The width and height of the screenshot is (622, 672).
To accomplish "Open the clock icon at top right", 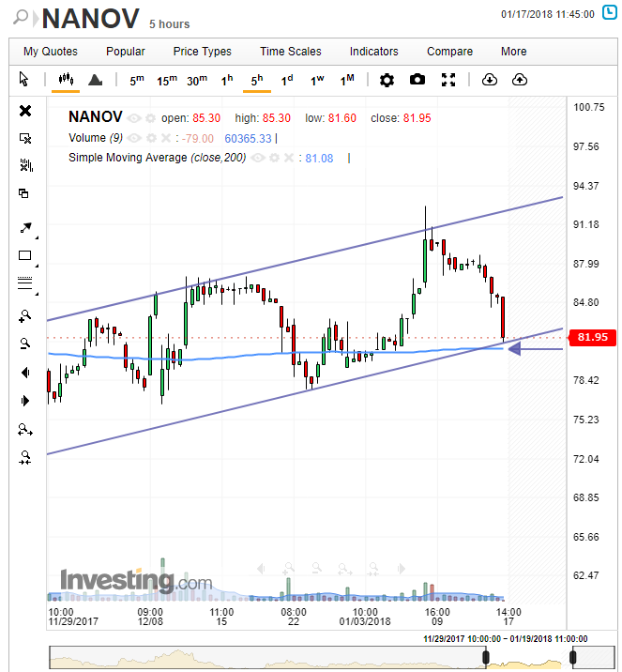I will point(610,12).
